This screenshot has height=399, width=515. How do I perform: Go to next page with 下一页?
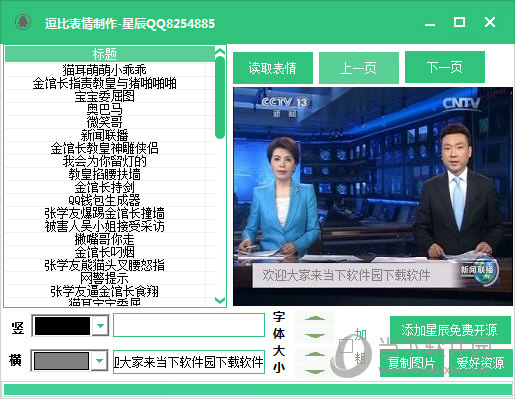[x=445, y=67]
